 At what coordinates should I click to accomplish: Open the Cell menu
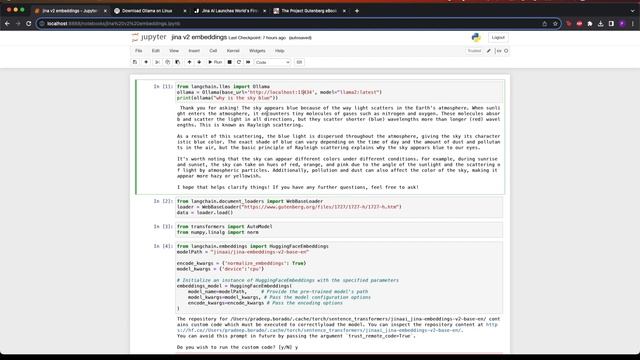[x=213, y=51]
